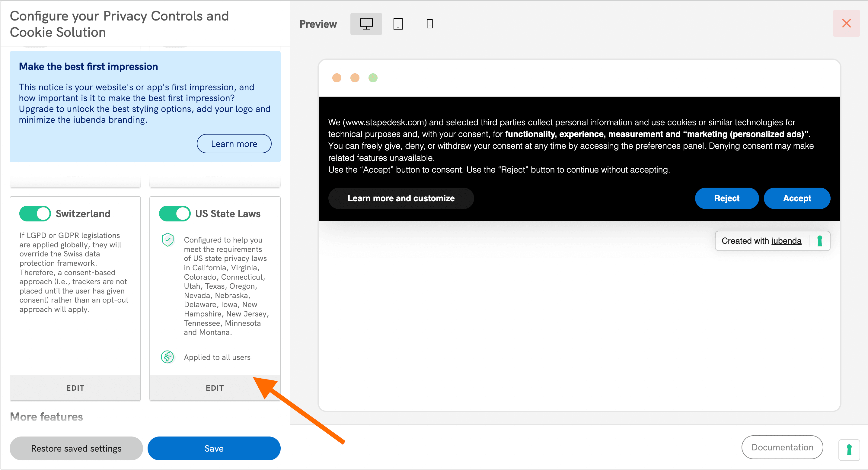Click the green iubenda keyhole icon in the badge

[819, 240]
